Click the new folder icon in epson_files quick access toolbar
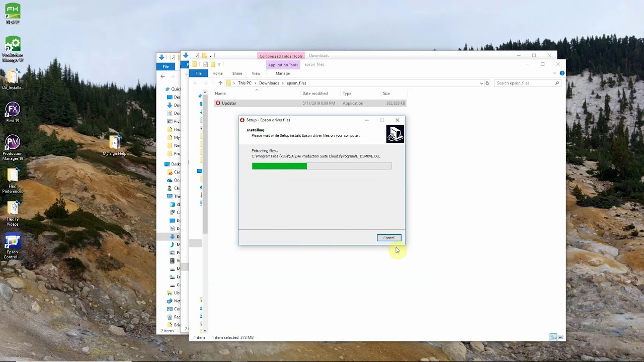This screenshot has width=644, height=362. coord(213,64)
